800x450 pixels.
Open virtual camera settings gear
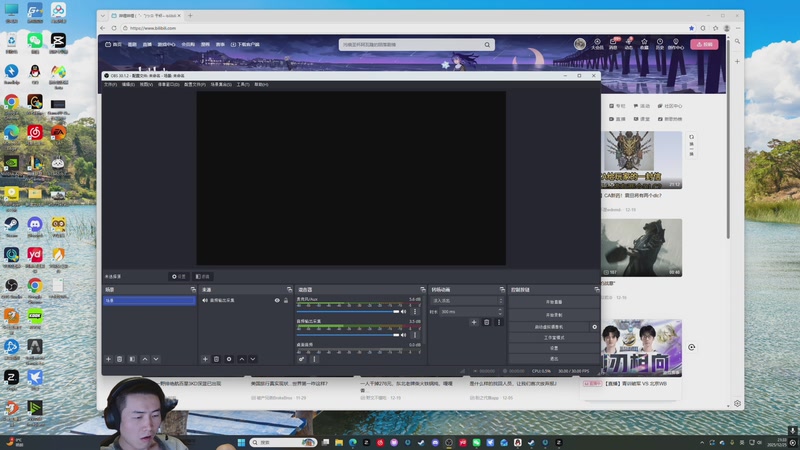[594, 327]
